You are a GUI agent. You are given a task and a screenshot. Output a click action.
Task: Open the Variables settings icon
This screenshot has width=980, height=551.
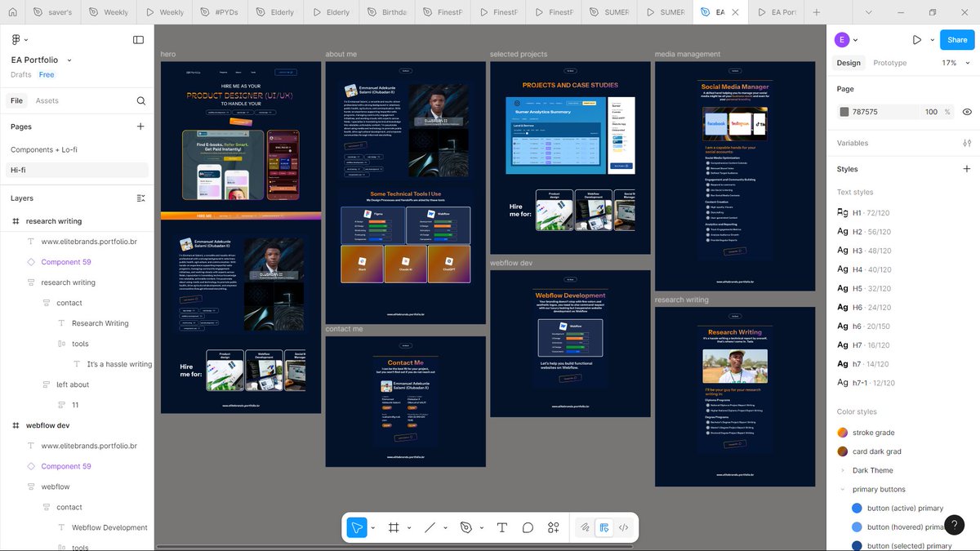tap(967, 143)
